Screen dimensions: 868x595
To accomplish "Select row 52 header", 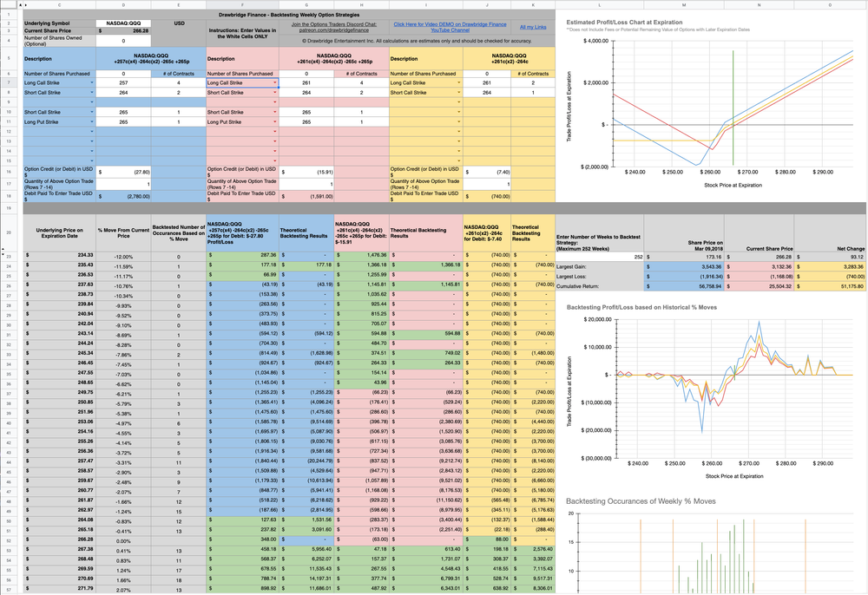I will tap(9, 540).
